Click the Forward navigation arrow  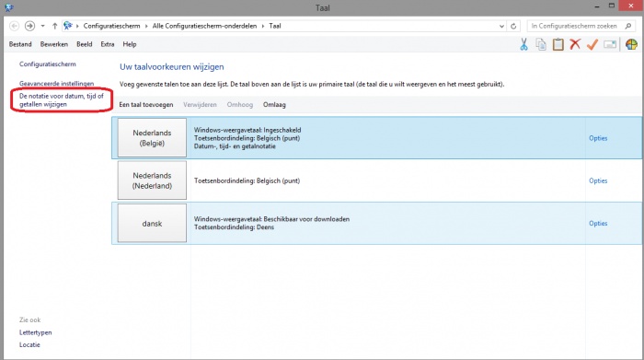[x=29, y=26]
